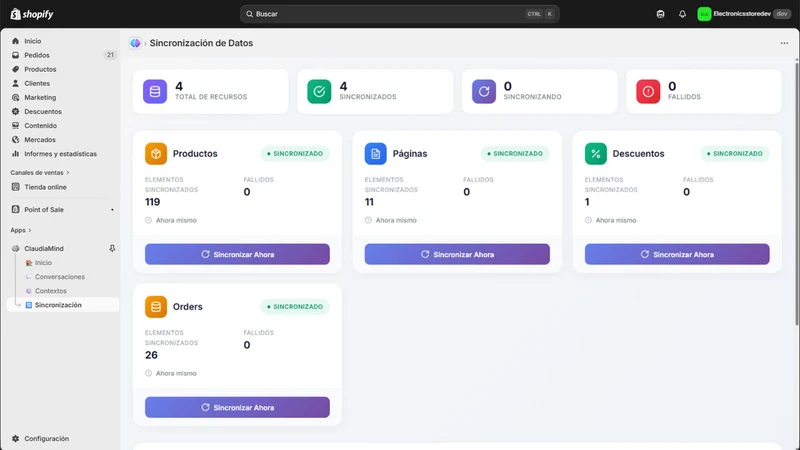Expand Canales de ventas section
The width and height of the screenshot is (800, 450).
(40, 172)
